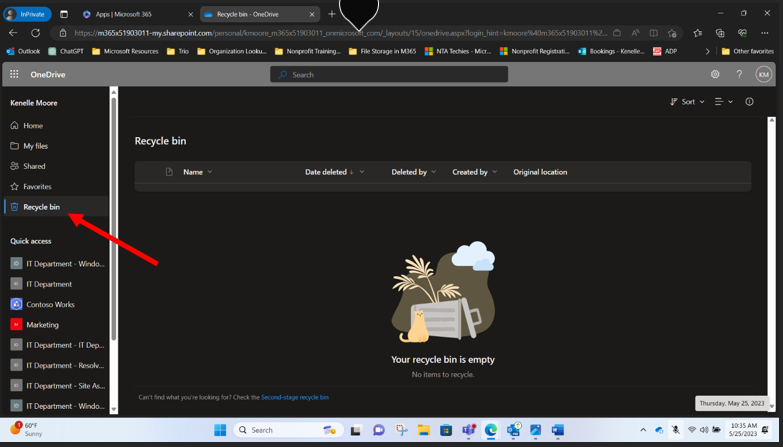Open IT Department - Resolv... quick access item
Viewport: 783px width, 447px height.
click(x=56, y=365)
